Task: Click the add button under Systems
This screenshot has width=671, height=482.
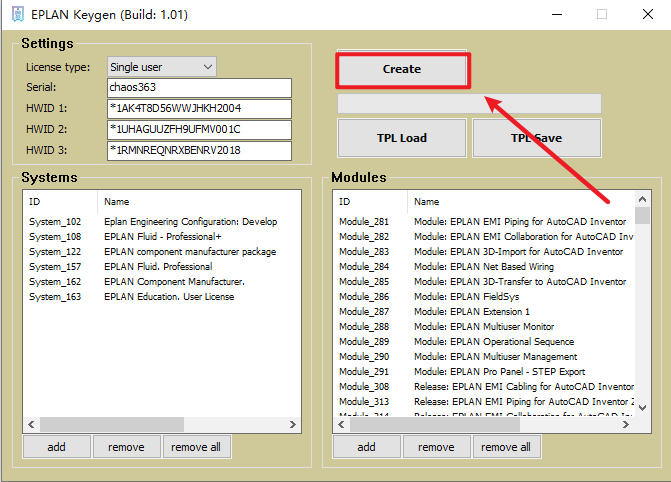Action: click(x=56, y=447)
